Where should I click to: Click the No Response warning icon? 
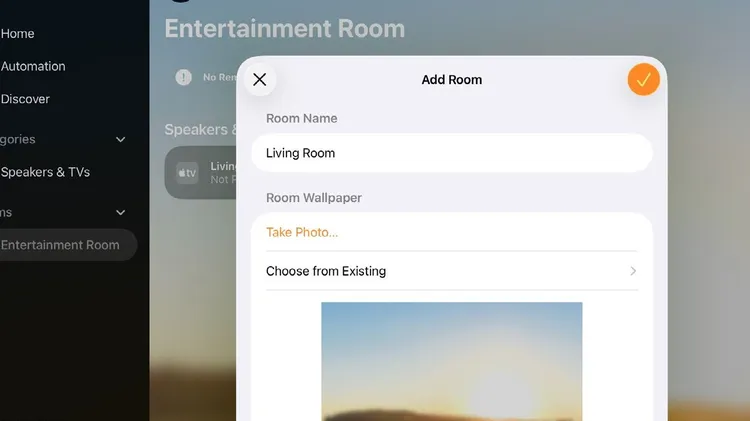point(183,77)
